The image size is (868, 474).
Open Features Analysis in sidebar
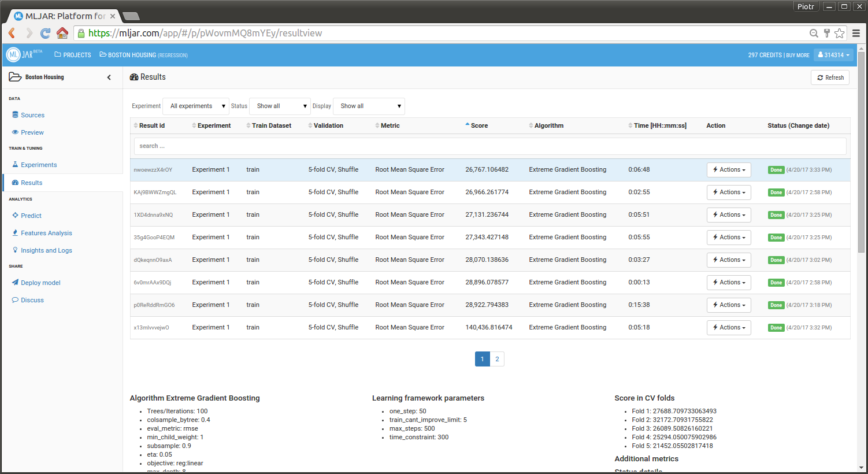click(x=46, y=233)
